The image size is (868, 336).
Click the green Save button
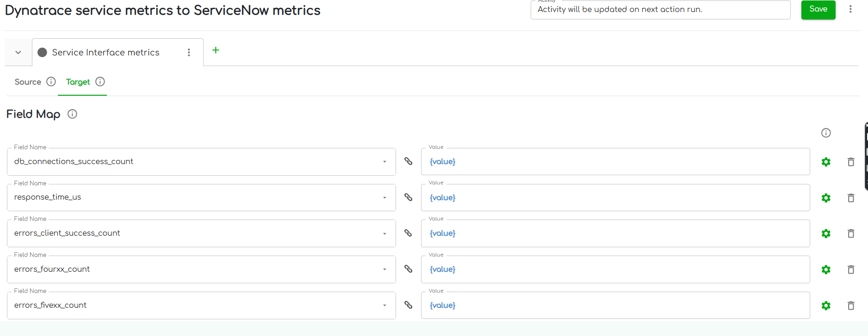[x=818, y=9]
